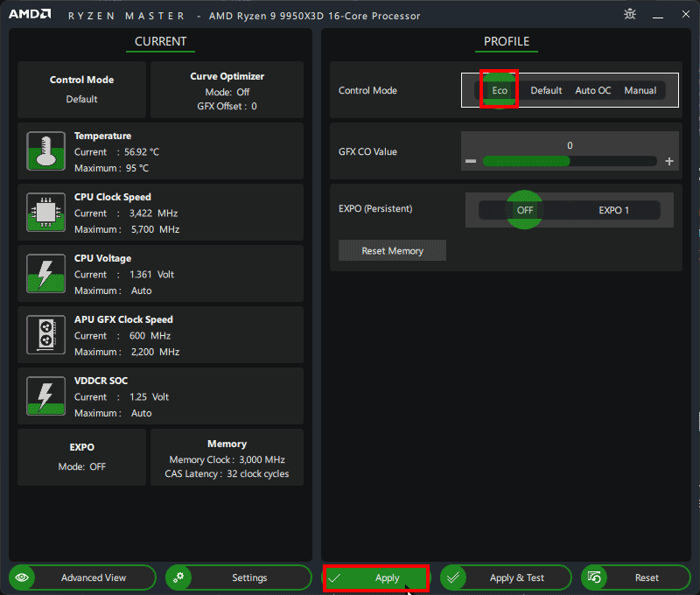Click the 600 MHz APU GFX value
The height and width of the screenshot is (595, 700).
(150, 335)
